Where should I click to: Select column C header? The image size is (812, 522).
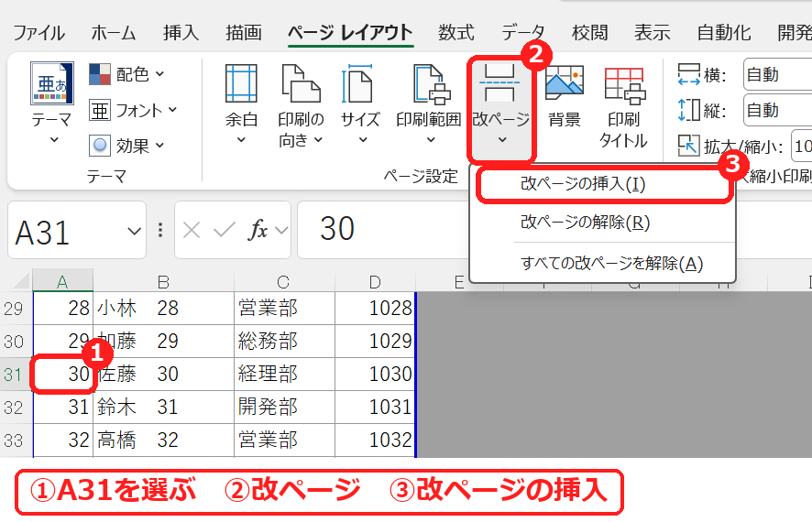[284, 281]
